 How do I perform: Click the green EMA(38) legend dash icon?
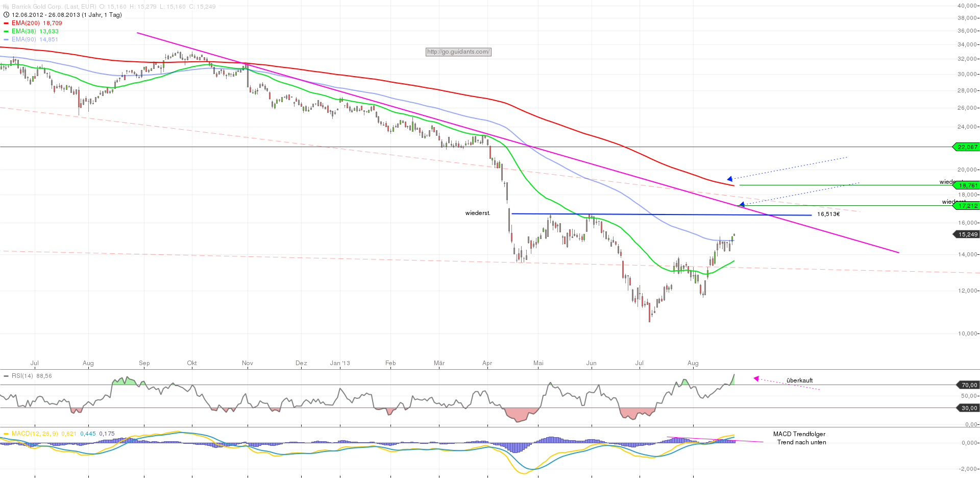[x=6, y=31]
